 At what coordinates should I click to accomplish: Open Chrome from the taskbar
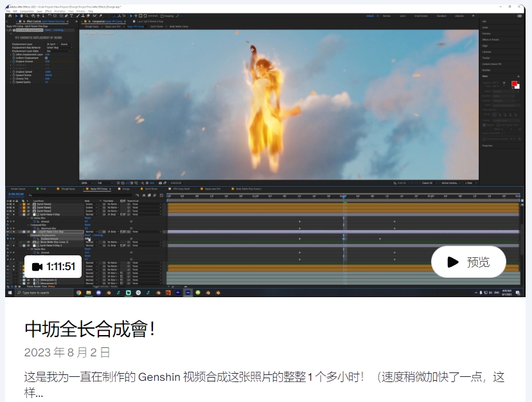point(79,293)
